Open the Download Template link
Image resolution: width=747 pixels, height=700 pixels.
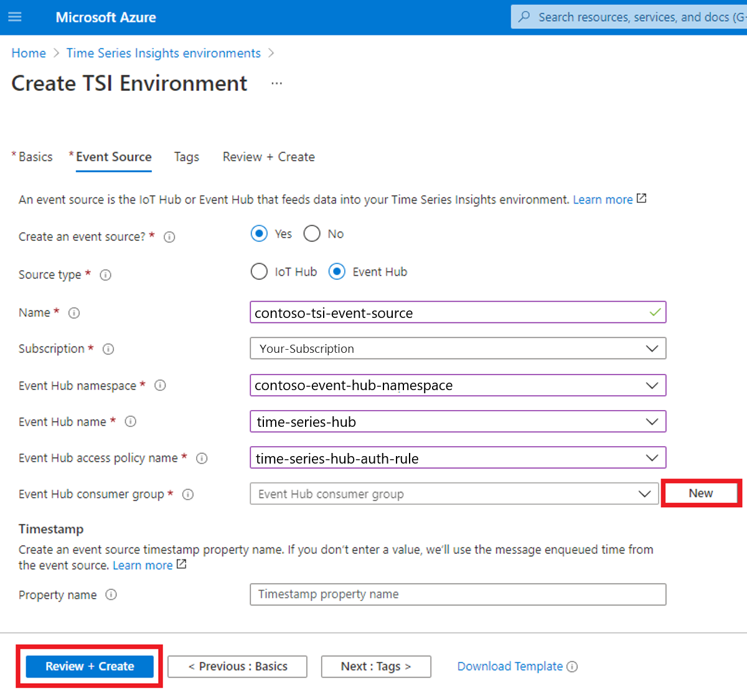[510, 666]
